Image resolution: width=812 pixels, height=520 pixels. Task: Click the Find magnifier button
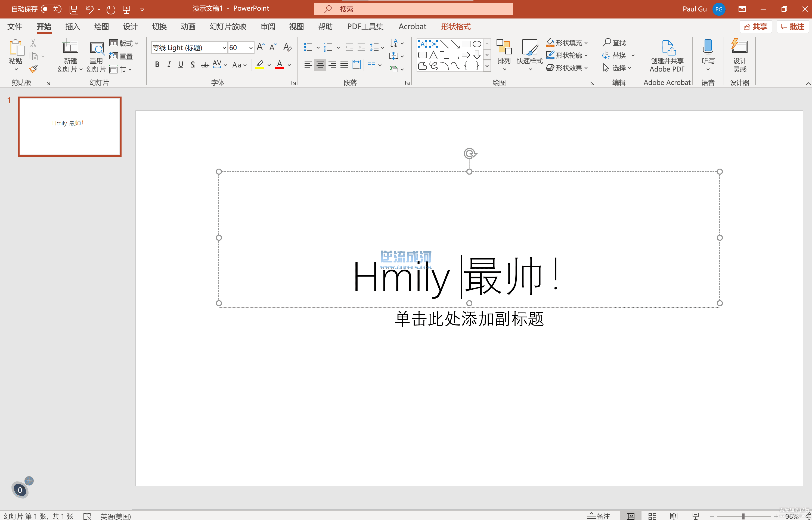click(x=614, y=42)
